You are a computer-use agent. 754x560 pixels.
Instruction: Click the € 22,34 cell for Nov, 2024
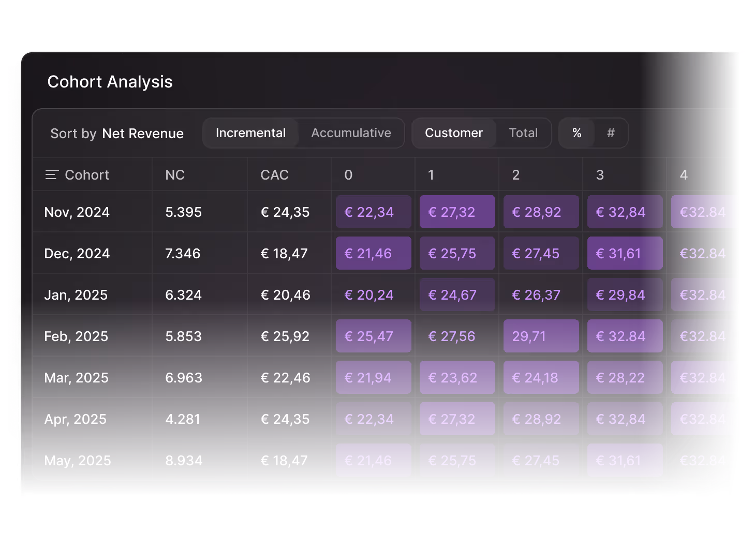point(373,212)
